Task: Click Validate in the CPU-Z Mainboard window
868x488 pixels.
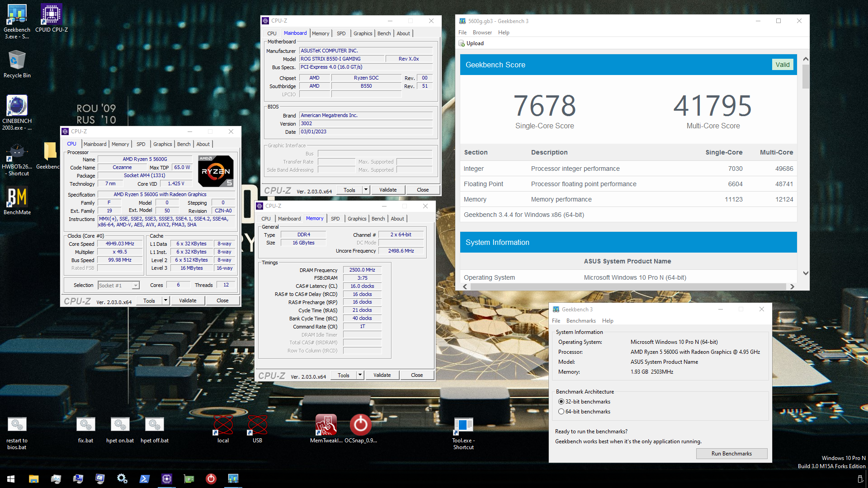Action: tap(388, 190)
